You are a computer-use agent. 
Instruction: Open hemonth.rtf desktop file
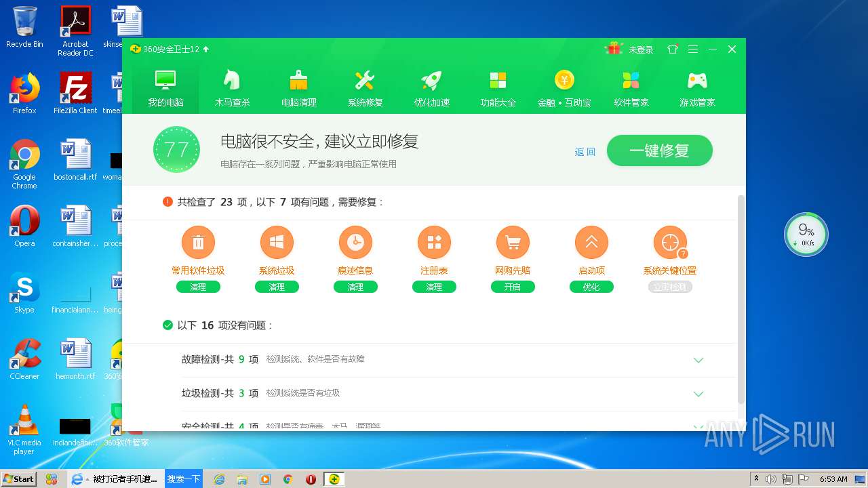(x=75, y=359)
